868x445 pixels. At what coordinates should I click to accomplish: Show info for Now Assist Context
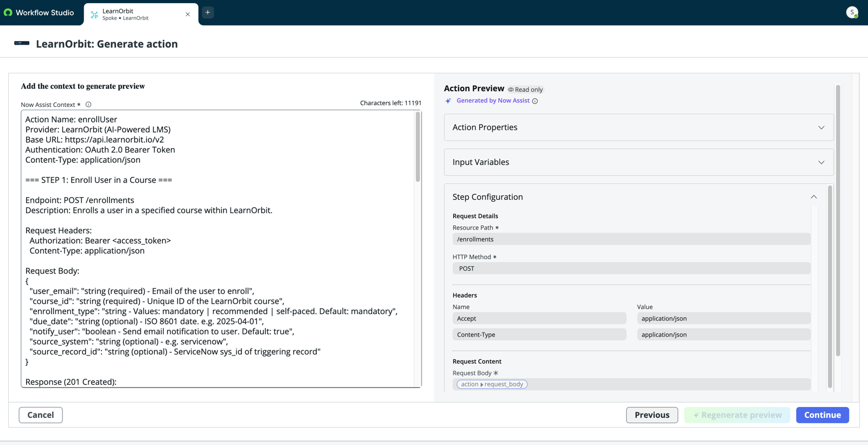point(88,104)
